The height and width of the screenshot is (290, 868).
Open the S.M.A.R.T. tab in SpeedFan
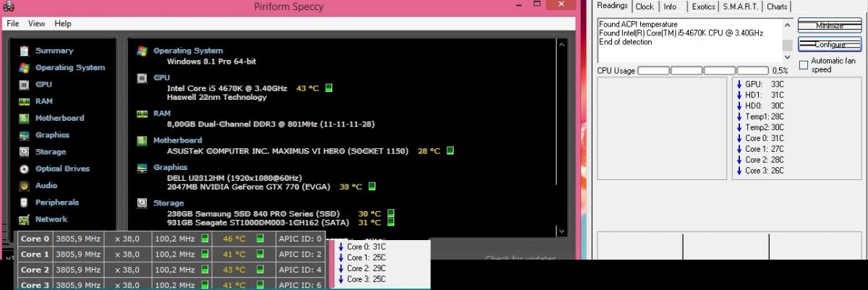coord(741,7)
